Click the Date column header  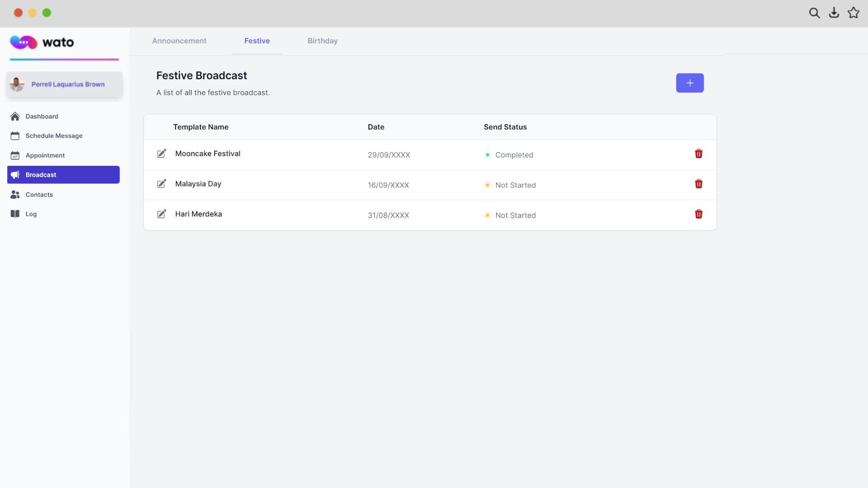coord(376,127)
